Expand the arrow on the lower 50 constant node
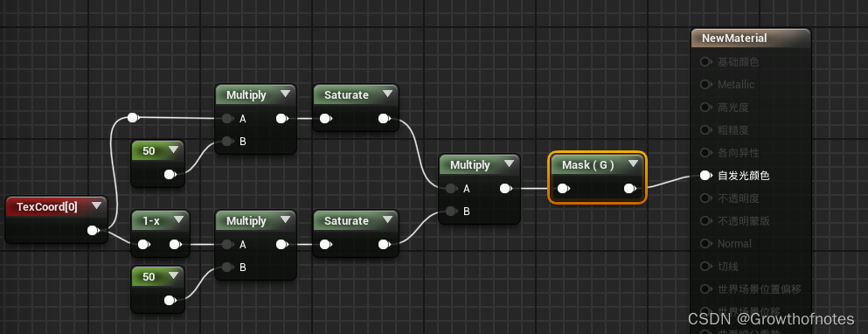868x334 pixels. click(x=173, y=275)
